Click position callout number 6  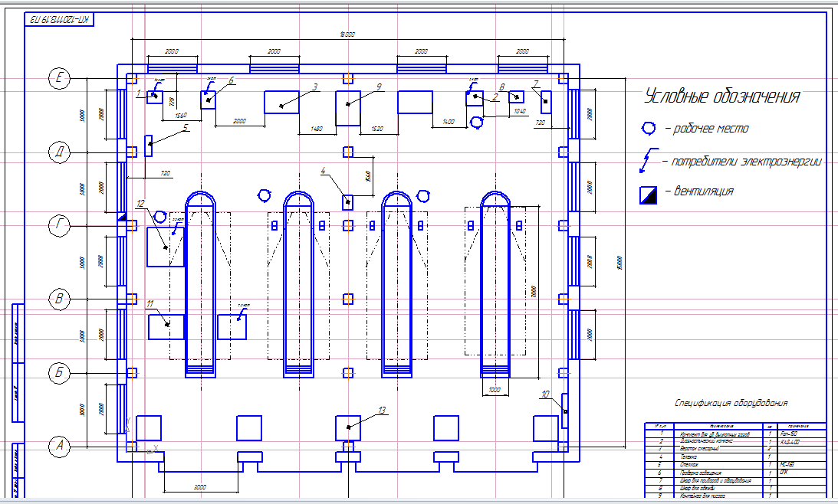[232, 80]
